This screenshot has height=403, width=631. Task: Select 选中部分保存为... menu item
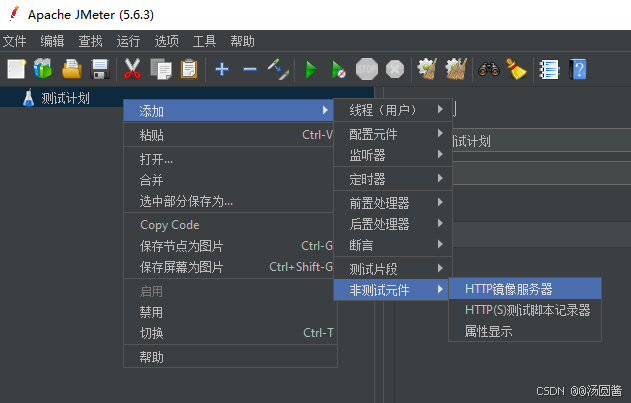[229, 201]
